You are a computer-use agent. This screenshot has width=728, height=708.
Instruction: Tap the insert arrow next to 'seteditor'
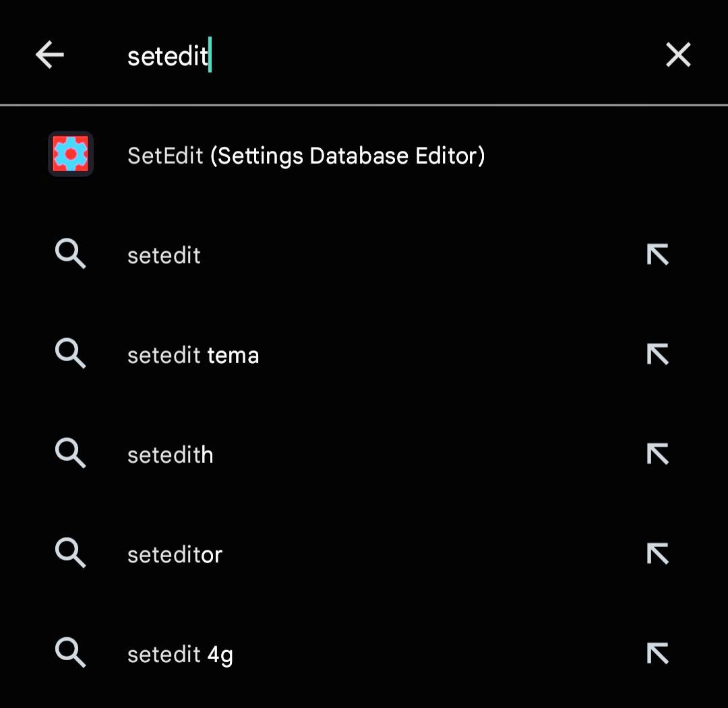[657, 554]
